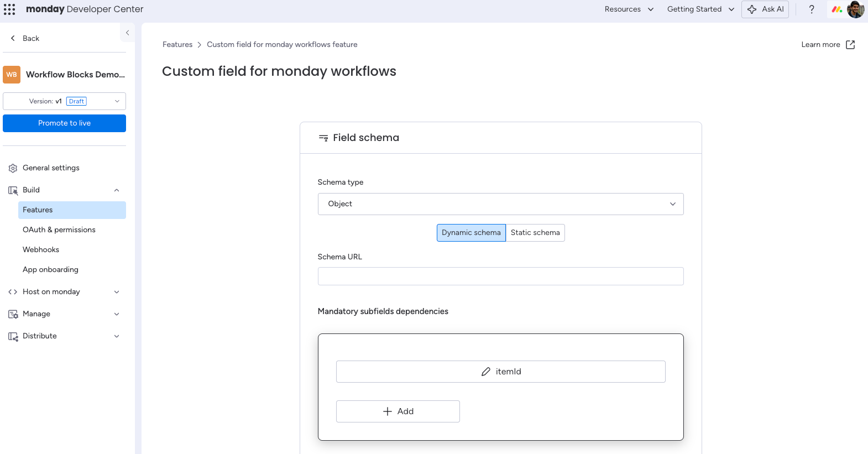Select the Dynamic schema option
This screenshot has width=868, height=454.
click(471, 233)
